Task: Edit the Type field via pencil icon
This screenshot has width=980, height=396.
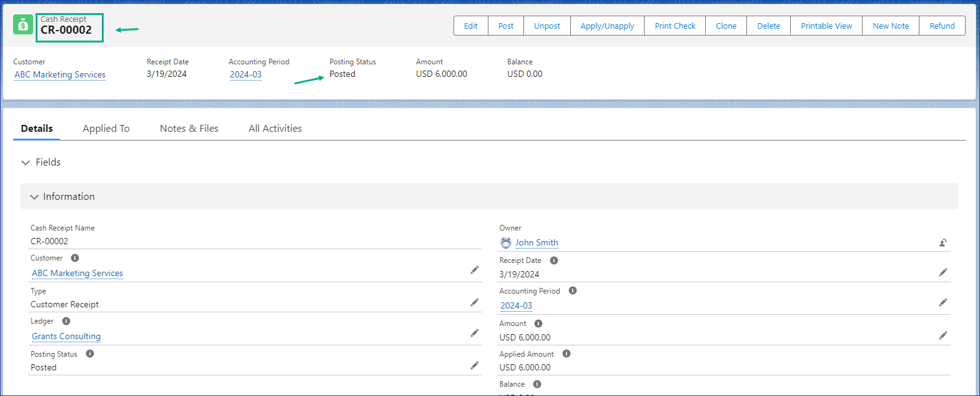Action: coord(475,302)
